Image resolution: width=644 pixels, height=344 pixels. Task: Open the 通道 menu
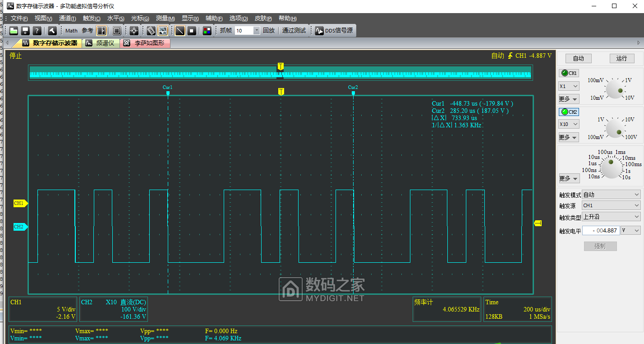pos(68,19)
